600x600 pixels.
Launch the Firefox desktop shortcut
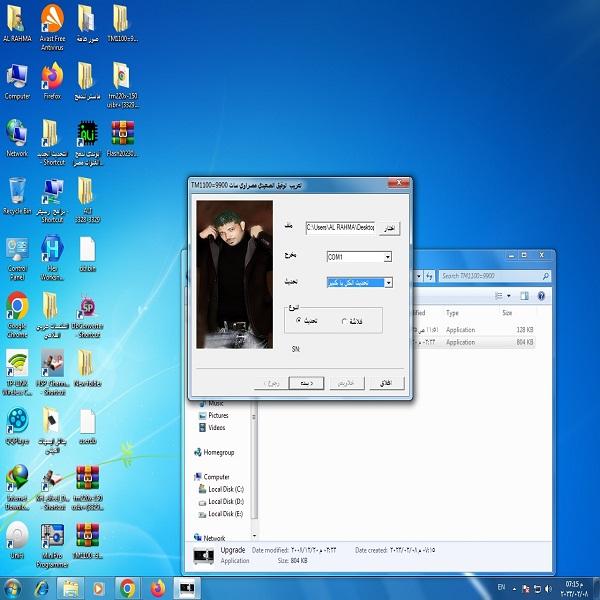[x=52, y=82]
